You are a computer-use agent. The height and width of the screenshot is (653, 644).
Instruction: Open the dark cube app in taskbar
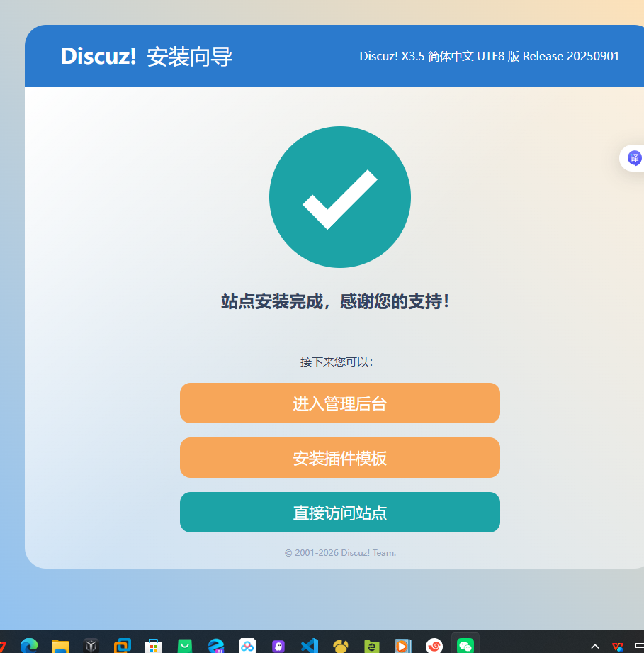coord(91,646)
